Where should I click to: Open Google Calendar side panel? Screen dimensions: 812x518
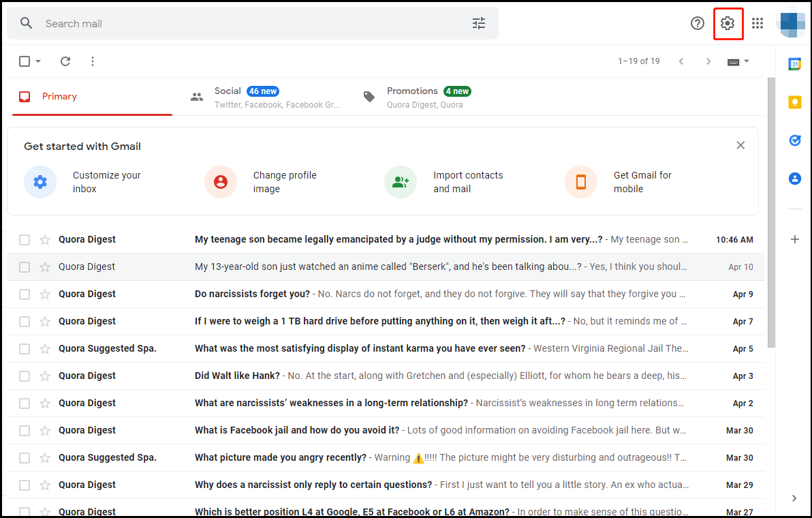[795, 64]
